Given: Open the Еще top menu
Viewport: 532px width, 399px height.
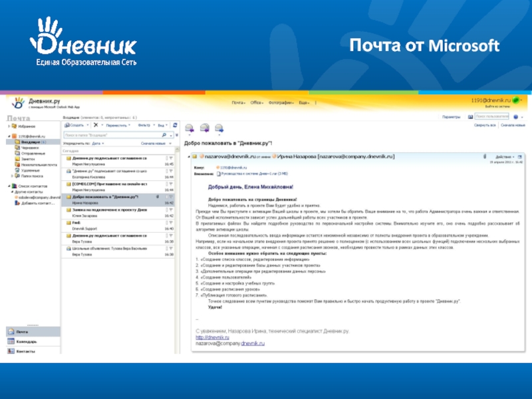Looking at the screenshot, I should pos(304,103).
